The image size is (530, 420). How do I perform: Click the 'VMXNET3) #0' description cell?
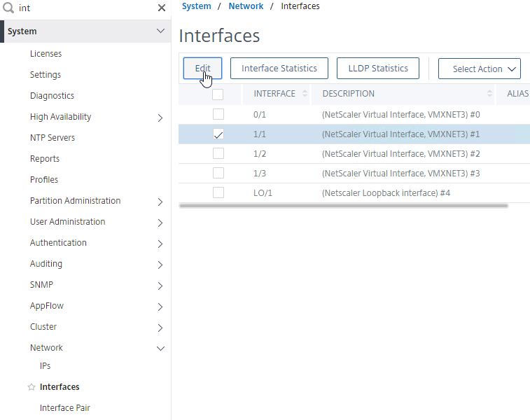coord(401,115)
